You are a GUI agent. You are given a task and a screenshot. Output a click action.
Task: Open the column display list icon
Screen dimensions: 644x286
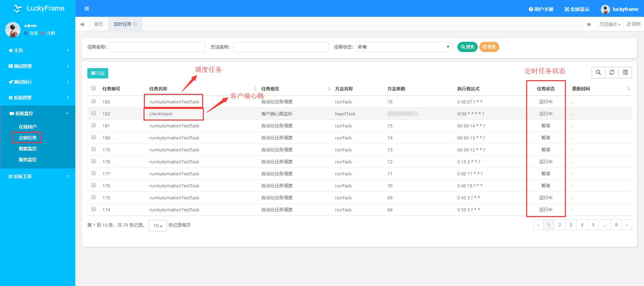click(x=625, y=72)
